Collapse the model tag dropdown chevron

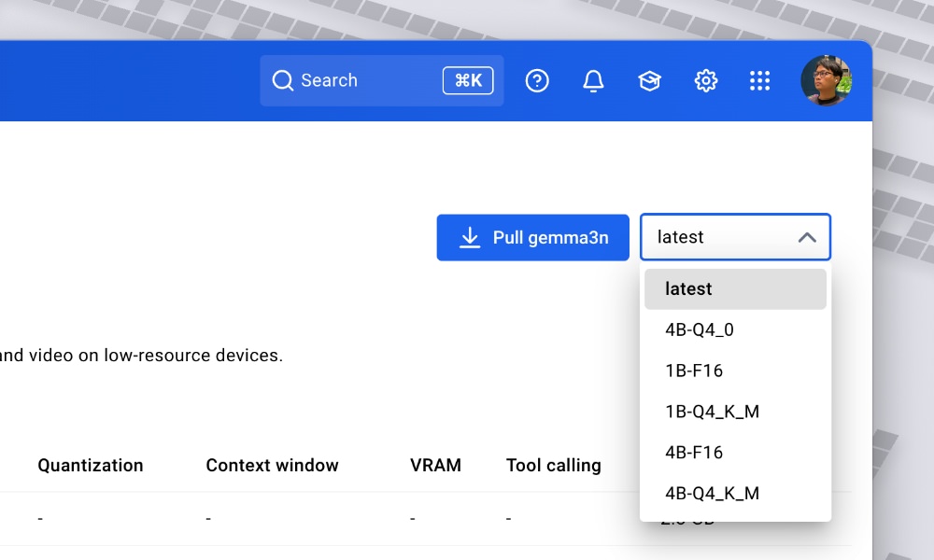coord(807,237)
